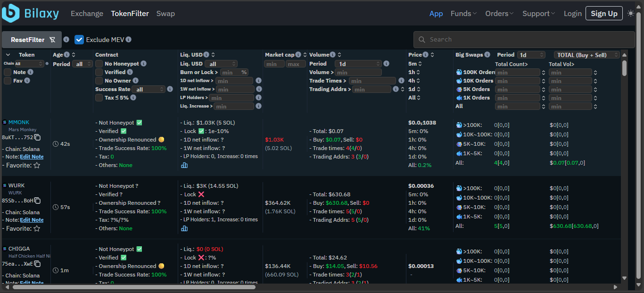Click the favorite star for WURK
The width and height of the screenshot is (644, 293).
pyautogui.click(x=37, y=229)
